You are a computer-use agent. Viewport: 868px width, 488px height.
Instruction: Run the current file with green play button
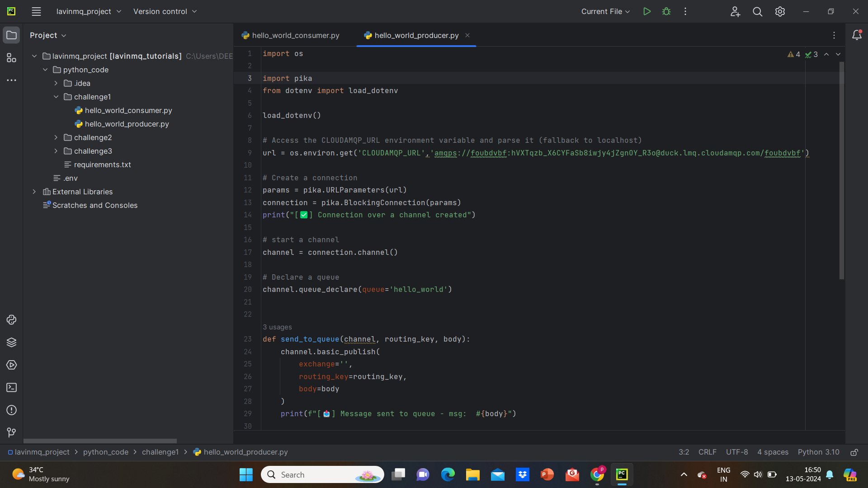coord(647,11)
